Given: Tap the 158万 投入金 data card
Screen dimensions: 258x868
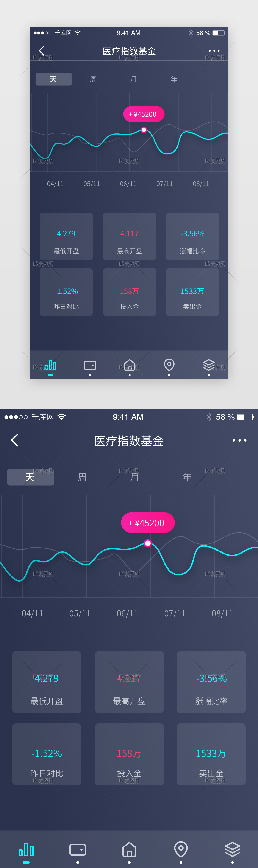Looking at the screenshot, I should pyautogui.click(x=129, y=756).
